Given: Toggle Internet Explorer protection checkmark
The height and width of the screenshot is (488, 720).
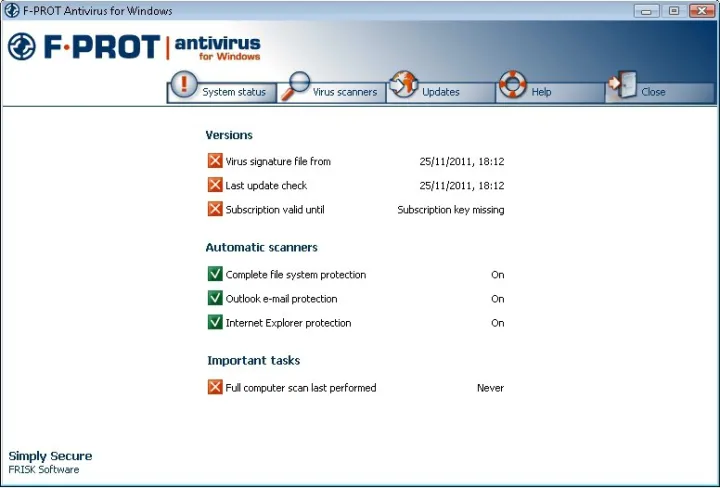Looking at the screenshot, I should (215, 322).
